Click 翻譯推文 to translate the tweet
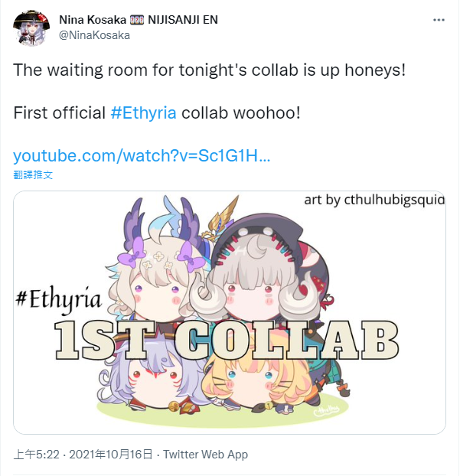460x476 pixels. [33, 174]
